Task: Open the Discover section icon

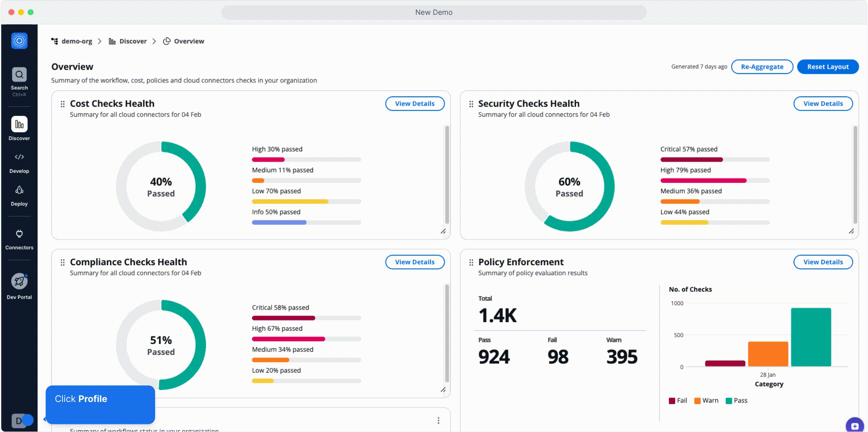Action: pos(19,124)
